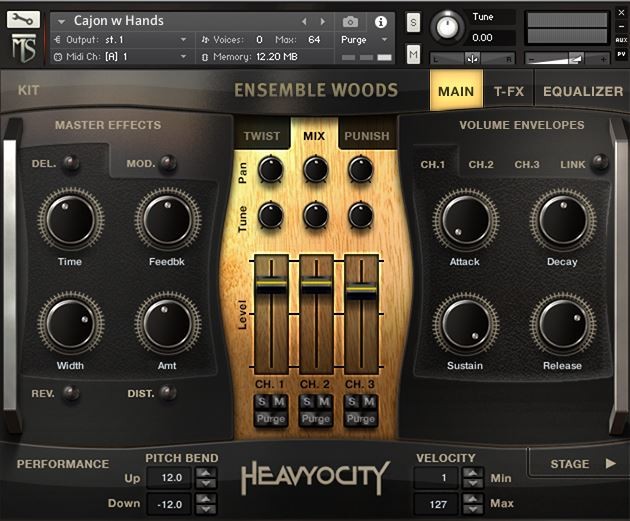The image size is (630, 521).
Task: Toggle the DEL. effect switch
Action: [x=72, y=163]
